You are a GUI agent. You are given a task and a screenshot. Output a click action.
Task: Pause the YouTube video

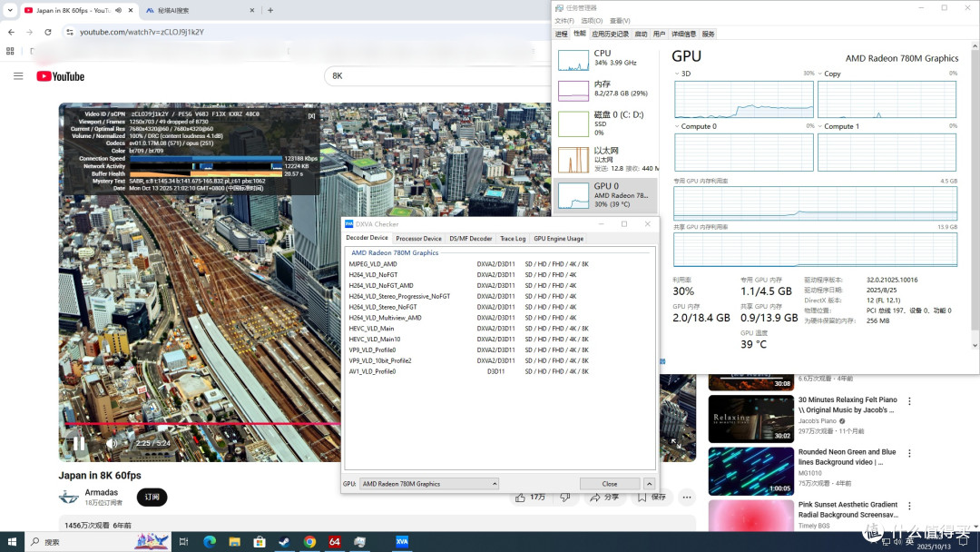[x=79, y=443]
